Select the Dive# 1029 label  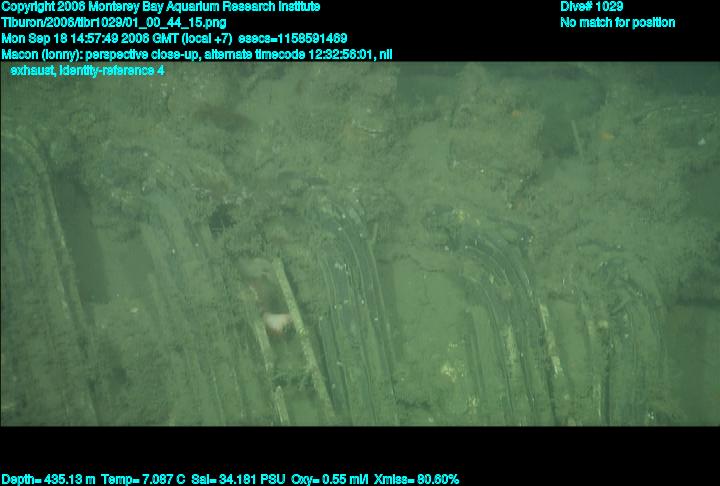(592, 7)
